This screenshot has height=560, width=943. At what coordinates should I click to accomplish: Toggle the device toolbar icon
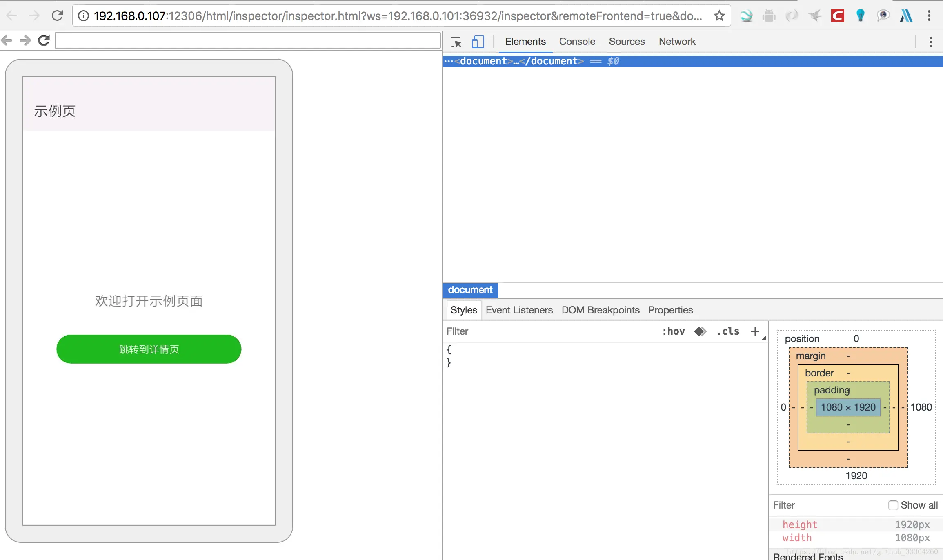pyautogui.click(x=478, y=42)
